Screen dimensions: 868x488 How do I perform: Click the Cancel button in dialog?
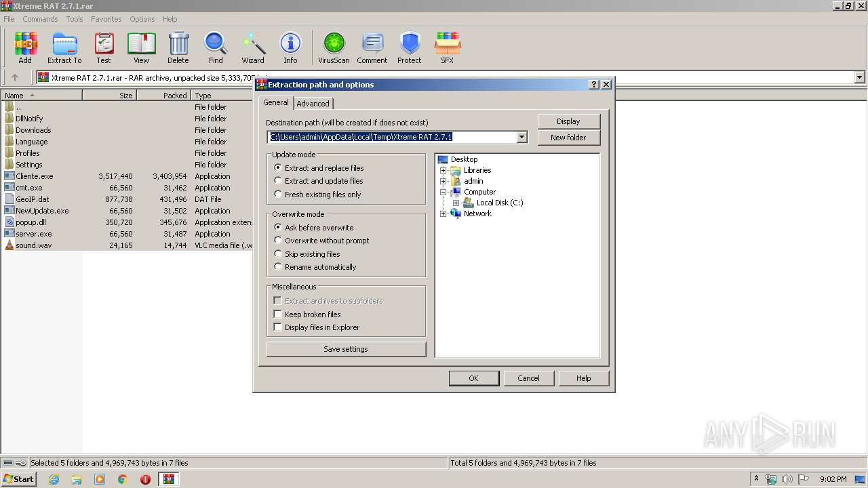pos(528,378)
